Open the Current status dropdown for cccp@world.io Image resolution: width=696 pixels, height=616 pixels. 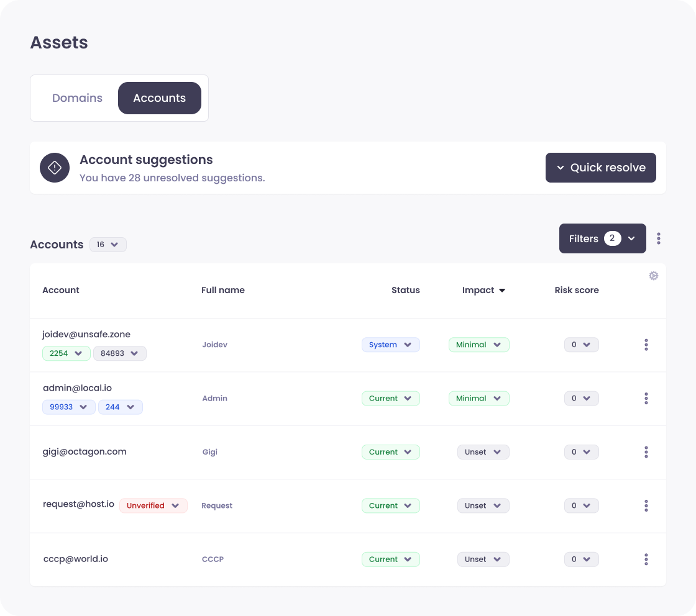(391, 559)
